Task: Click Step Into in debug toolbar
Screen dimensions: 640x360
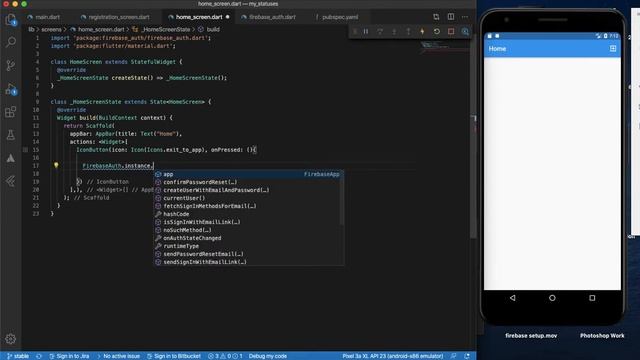Action: [x=394, y=31]
